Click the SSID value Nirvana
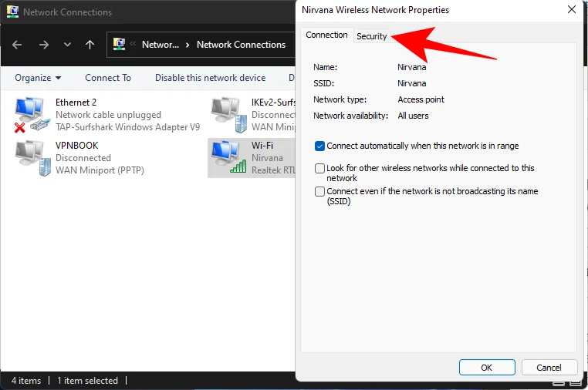Screen dimensions: 588x390 (412, 83)
